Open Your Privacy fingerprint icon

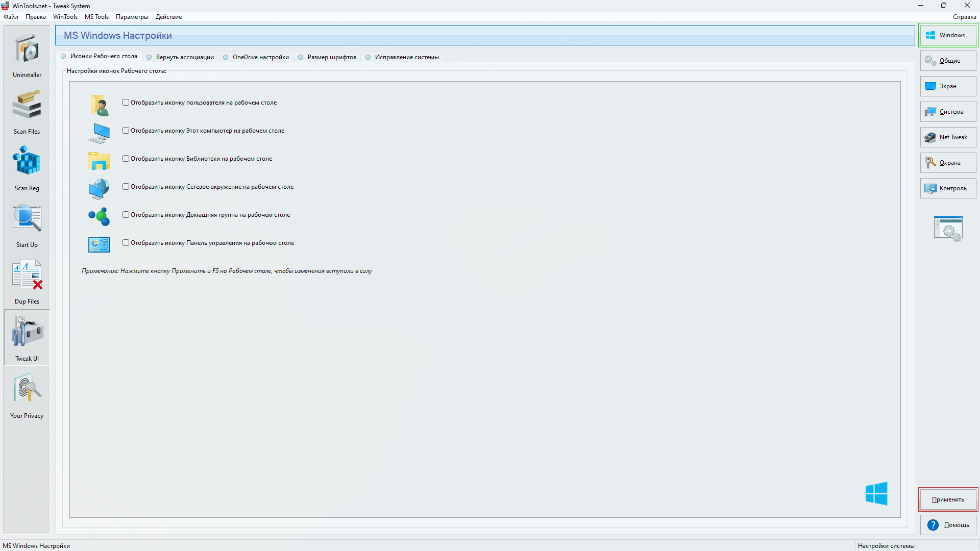27,388
